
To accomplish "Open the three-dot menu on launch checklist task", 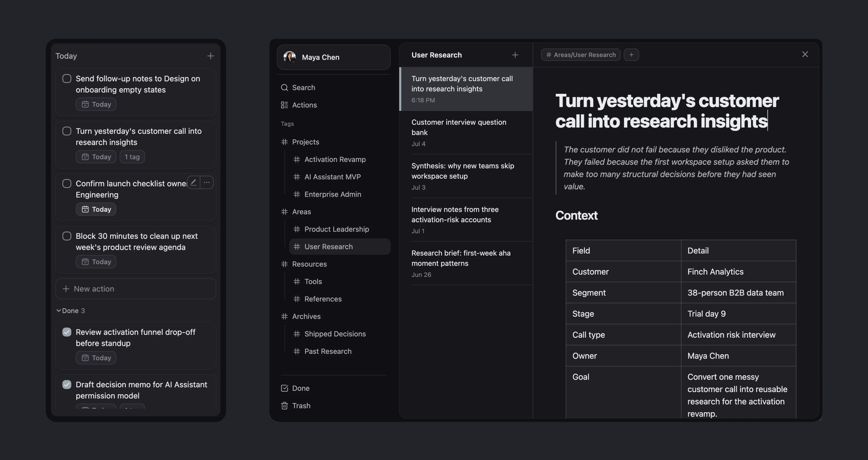I will tap(207, 182).
